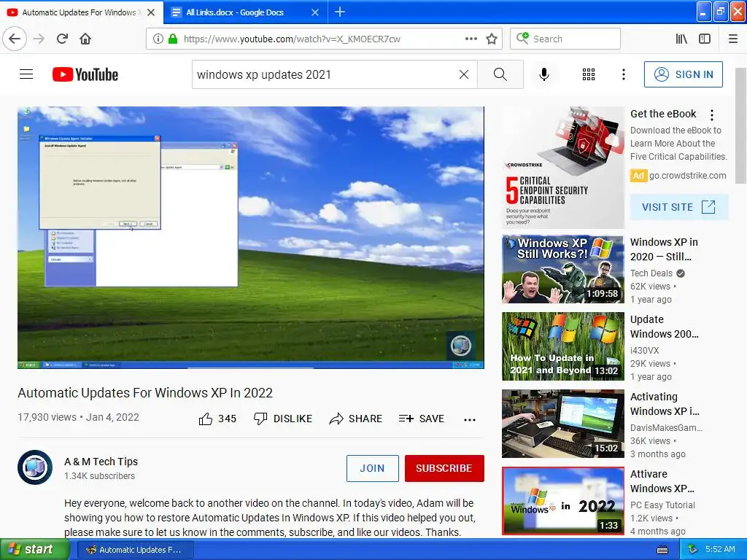747x560 pixels.
Task: Click the system tray icon beside the clock
Action: (x=693, y=549)
